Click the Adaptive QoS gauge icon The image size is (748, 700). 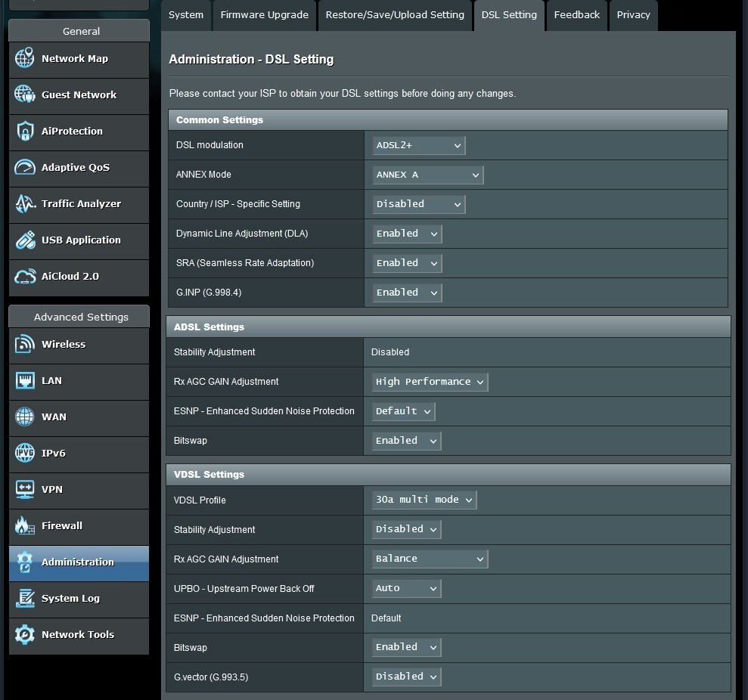coord(24,167)
